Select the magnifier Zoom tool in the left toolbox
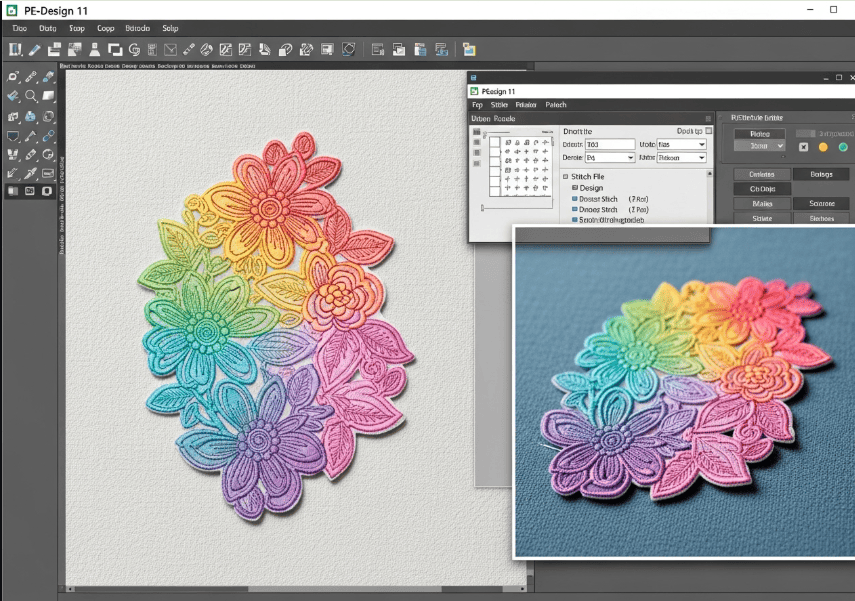 click(x=31, y=97)
